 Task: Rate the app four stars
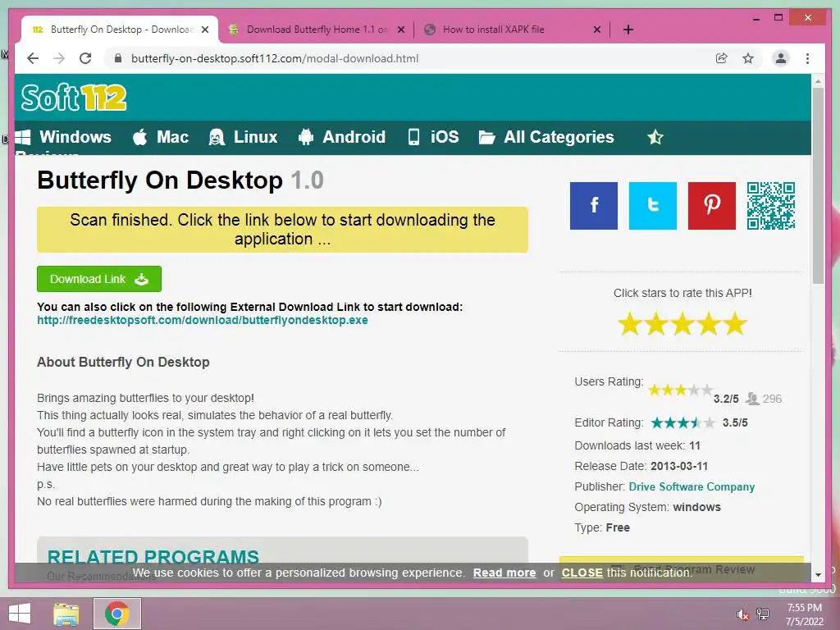pos(709,324)
